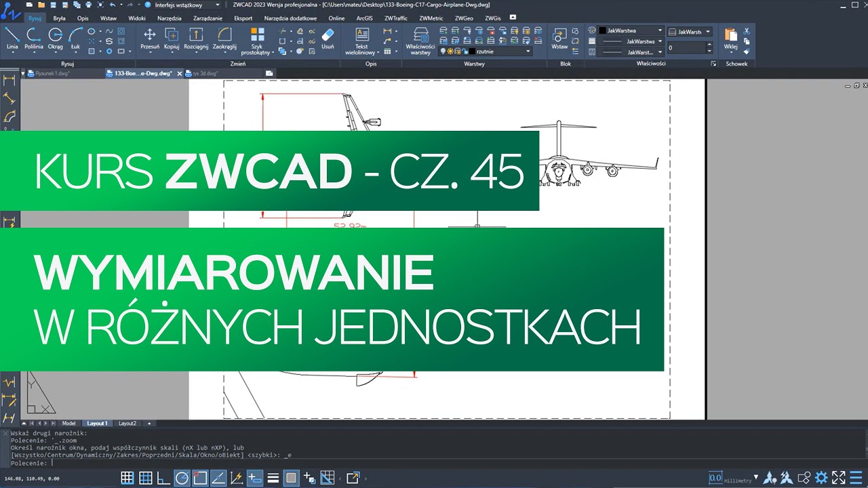Open the Widoki ribbon tab
The width and height of the screenshot is (868, 488).
click(x=137, y=18)
